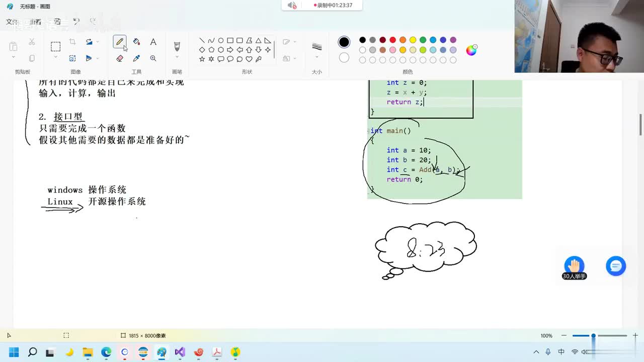
Task: Click the Save disk icon
Action: pyautogui.click(x=57, y=22)
